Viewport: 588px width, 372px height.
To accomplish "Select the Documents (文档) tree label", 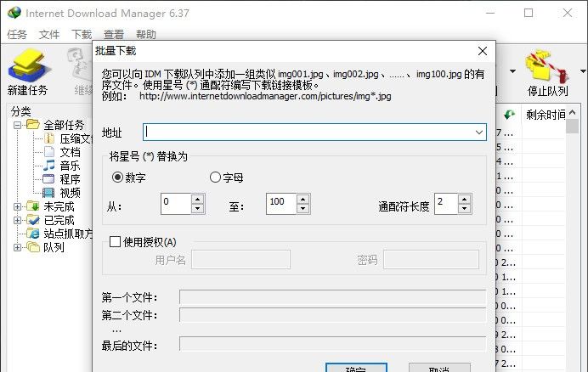I will (x=71, y=152).
